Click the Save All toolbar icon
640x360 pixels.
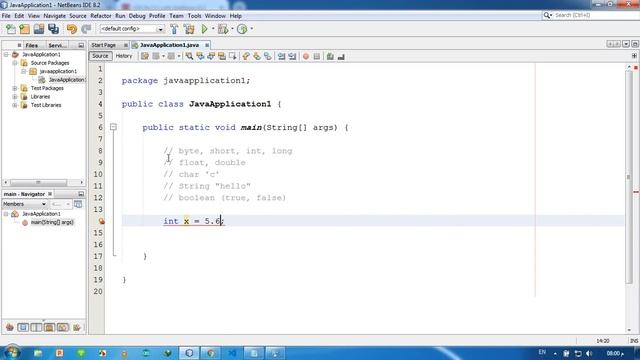click(x=53, y=29)
